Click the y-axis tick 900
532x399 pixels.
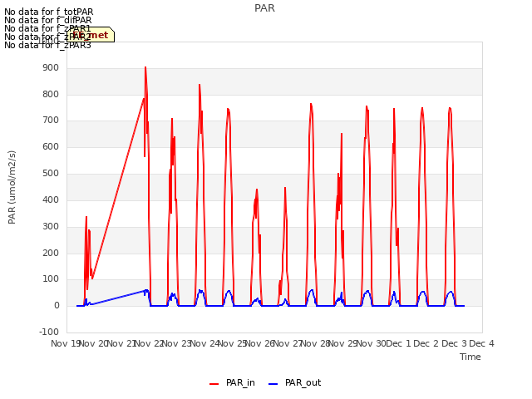point(51,68)
